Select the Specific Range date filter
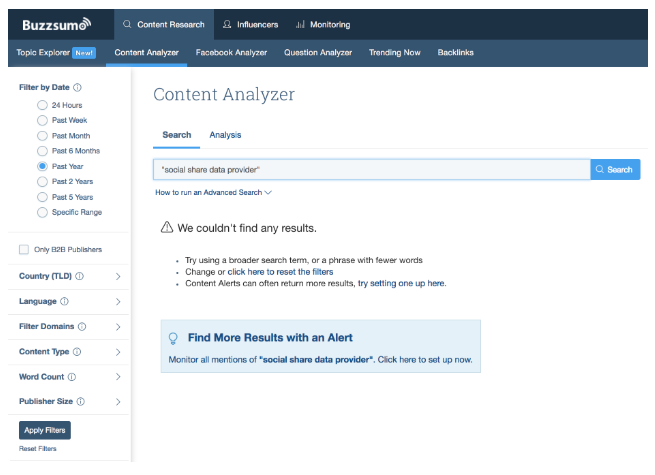This screenshot has width=655, height=475. (x=42, y=212)
